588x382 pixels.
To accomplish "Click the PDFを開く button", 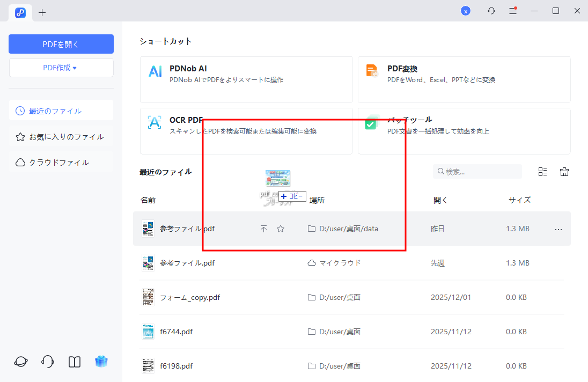I will (61, 43).
